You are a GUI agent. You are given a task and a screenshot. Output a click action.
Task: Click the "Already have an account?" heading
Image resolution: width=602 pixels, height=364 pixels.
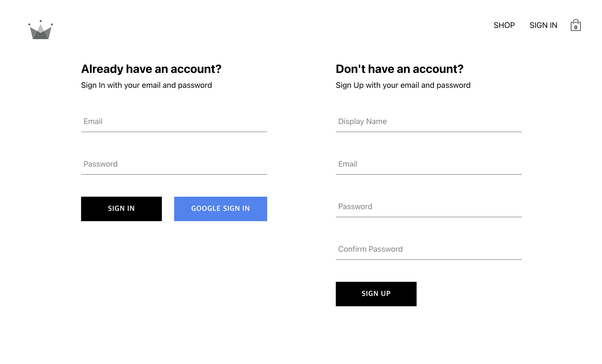point(151,69)
